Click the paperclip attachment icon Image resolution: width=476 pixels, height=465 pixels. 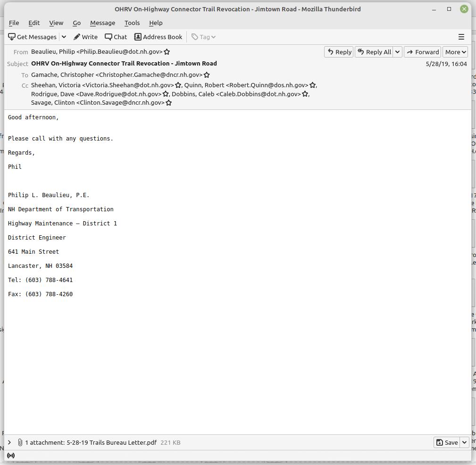pos(20,442)
